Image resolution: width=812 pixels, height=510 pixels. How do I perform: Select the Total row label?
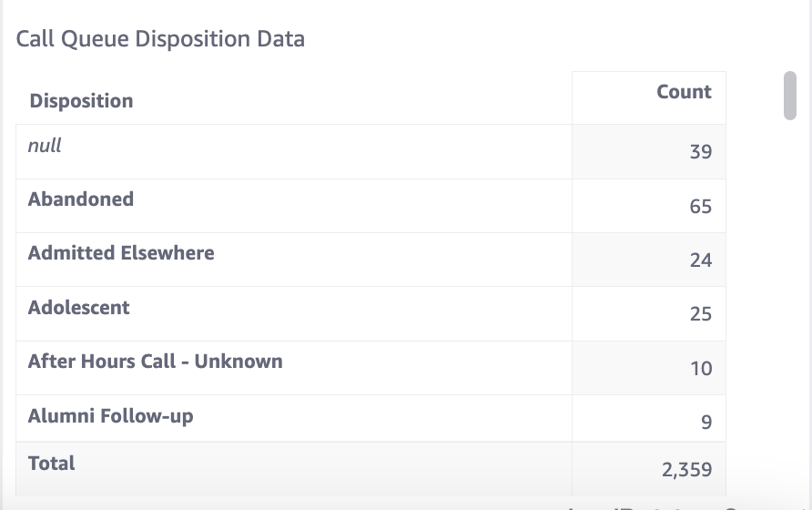click(52, 464)
